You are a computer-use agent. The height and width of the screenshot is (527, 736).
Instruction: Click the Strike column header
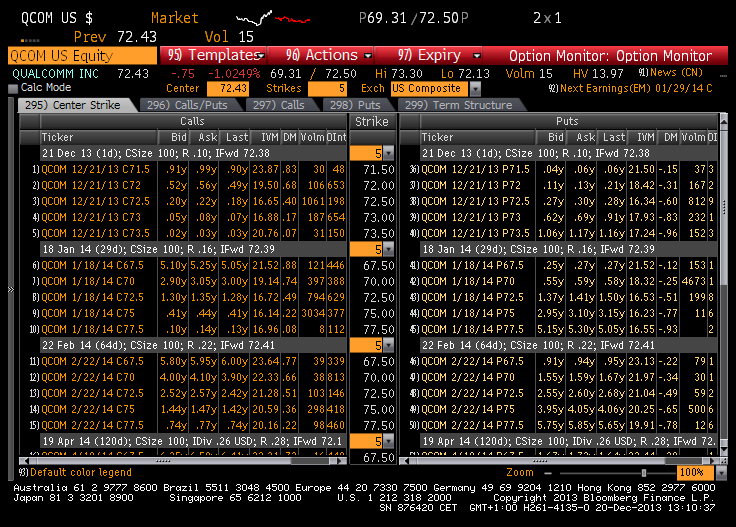(x=372, y=122)
